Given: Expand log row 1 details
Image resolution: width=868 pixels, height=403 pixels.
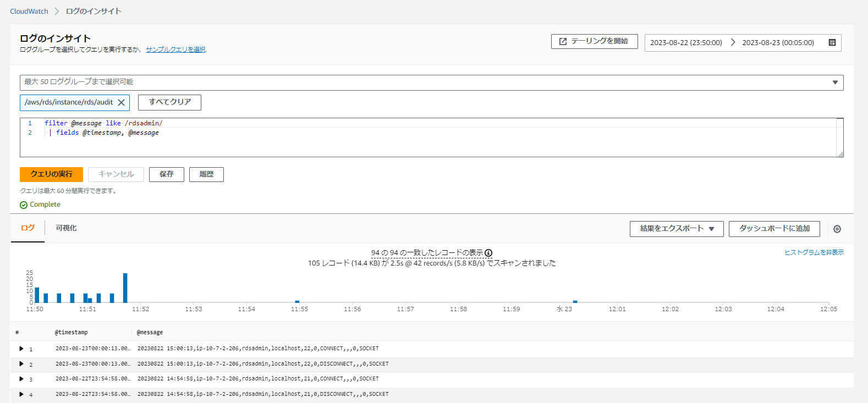Looking at the screenshot, I should tap(21, 349).
